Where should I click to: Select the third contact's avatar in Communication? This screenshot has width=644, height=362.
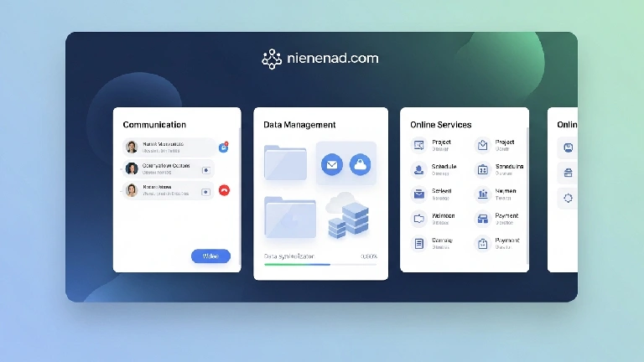[x=132, y=190]
